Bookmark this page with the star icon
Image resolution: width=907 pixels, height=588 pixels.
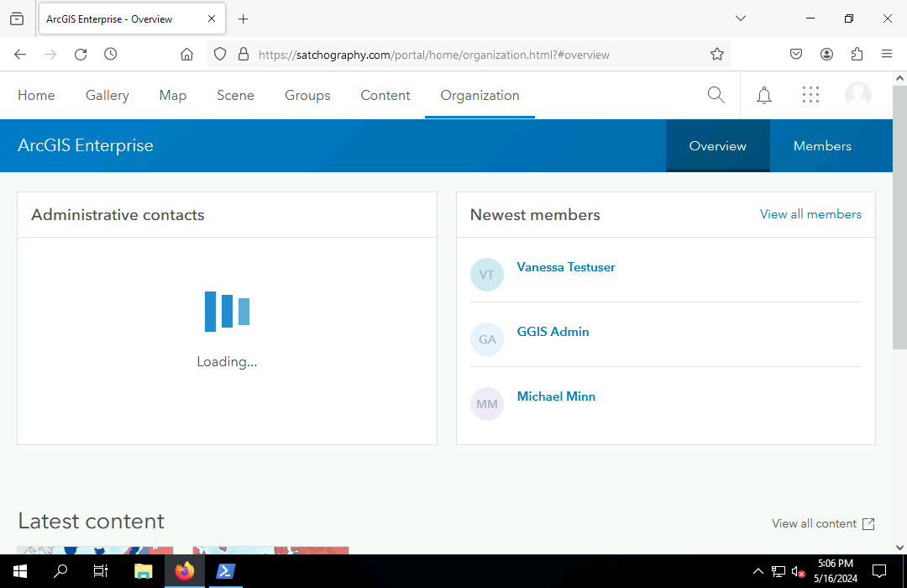click(716, 55)
